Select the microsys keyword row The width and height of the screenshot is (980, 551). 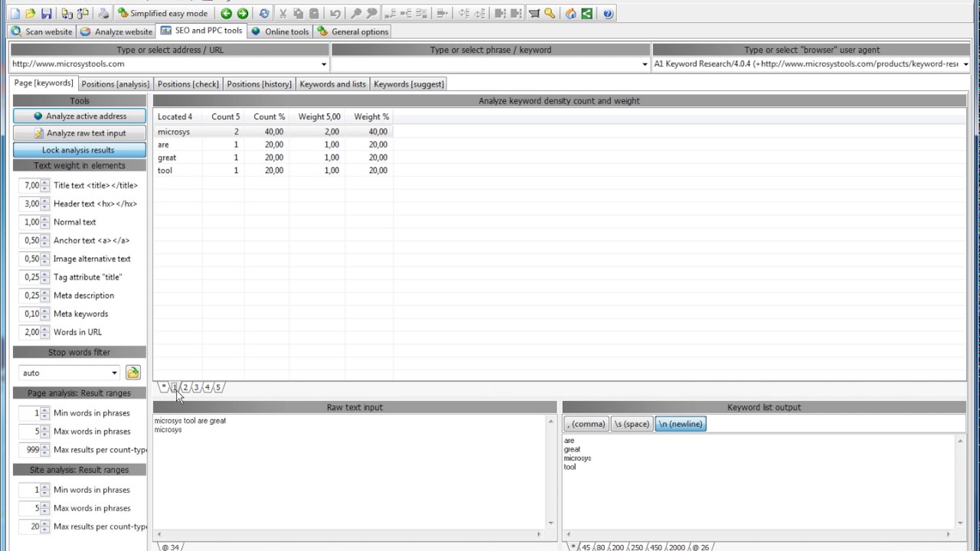tap(273, 132)
